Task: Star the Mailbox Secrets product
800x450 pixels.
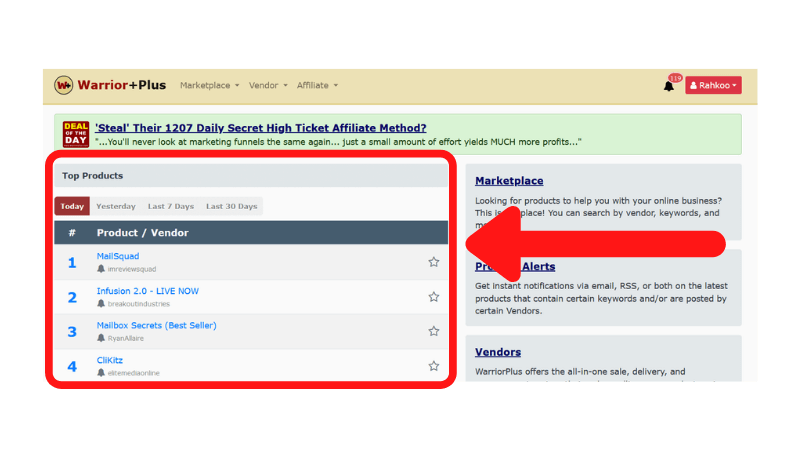Action: click(x=433, y=331)
